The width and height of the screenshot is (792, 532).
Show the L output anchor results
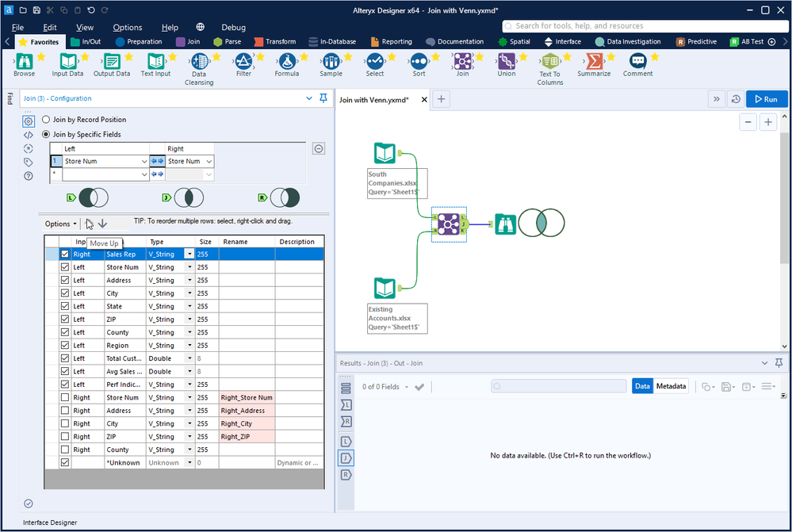pyautogui.click(x=346, y=442)
